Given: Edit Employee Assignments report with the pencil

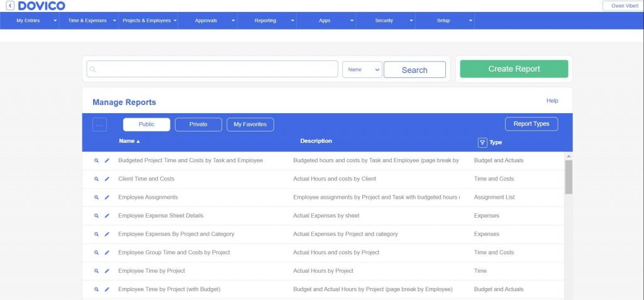Looking at the screenshot, I should tap(107, 197).
